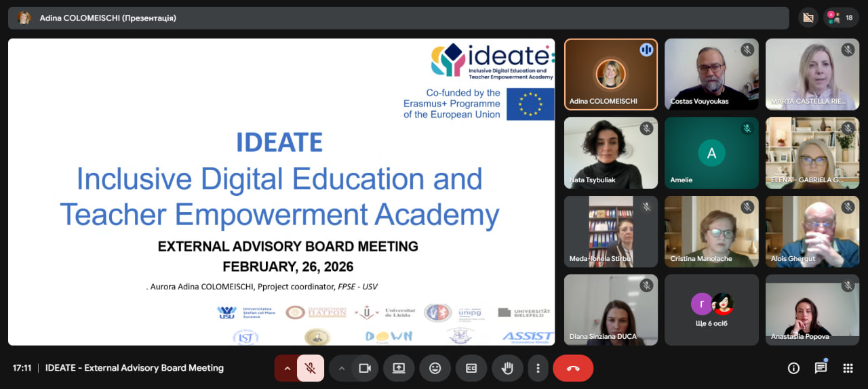Select Costas Vouyoukas video tile
This screenshot has height=389, width=868.
[711, 74]
